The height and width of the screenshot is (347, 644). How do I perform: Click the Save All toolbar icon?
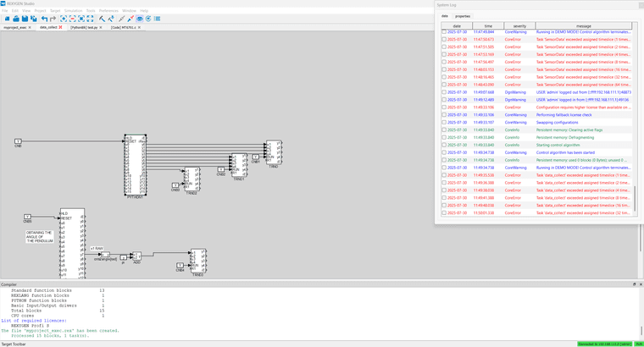(34, 19)
